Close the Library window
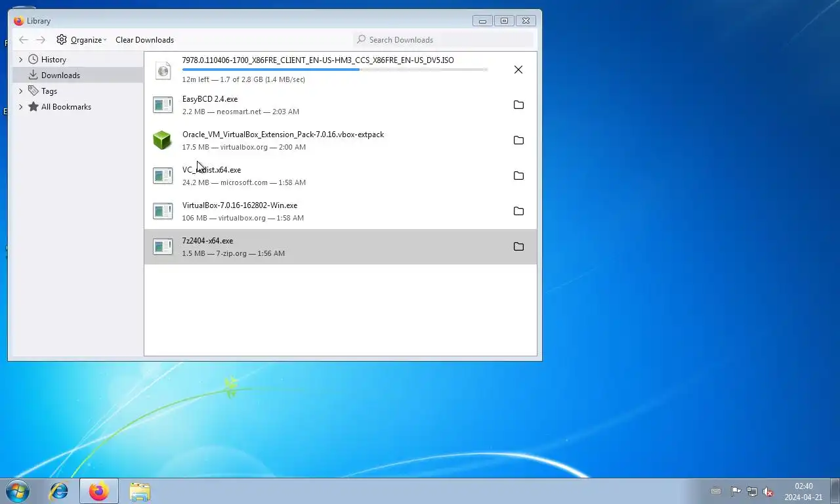Viewport: 840px width, 504px height. point(526,21)
